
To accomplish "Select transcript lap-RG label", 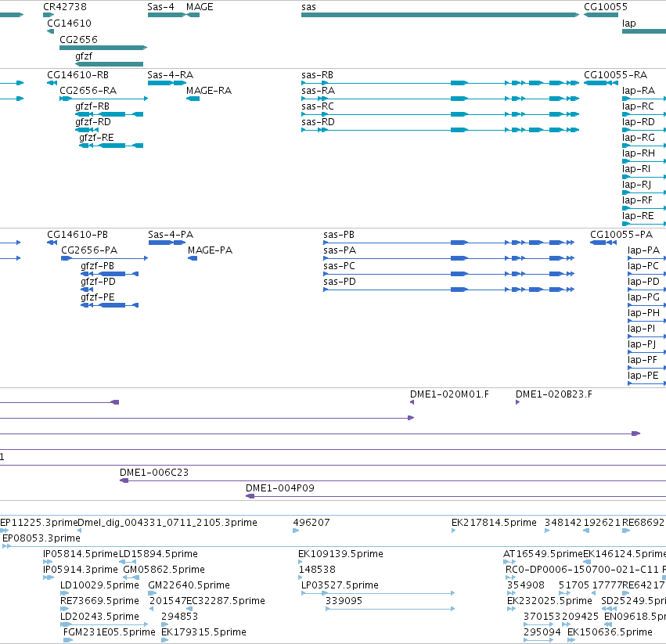I will pos(639,138).
